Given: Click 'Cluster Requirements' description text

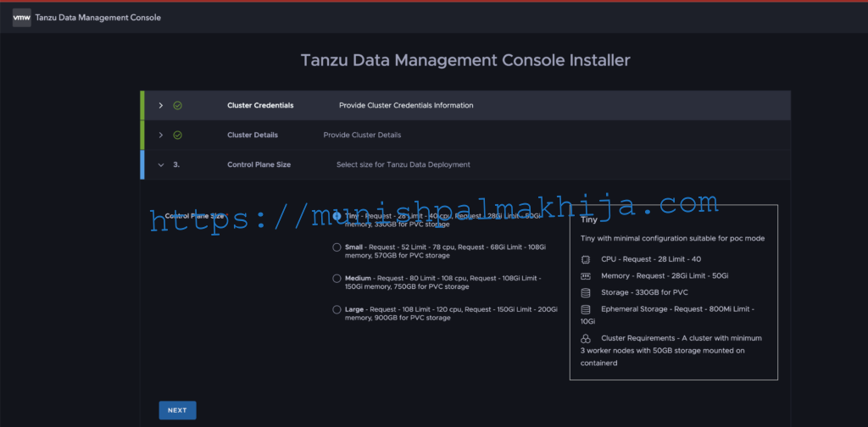Looking at the screenshot, I should 671,351.
